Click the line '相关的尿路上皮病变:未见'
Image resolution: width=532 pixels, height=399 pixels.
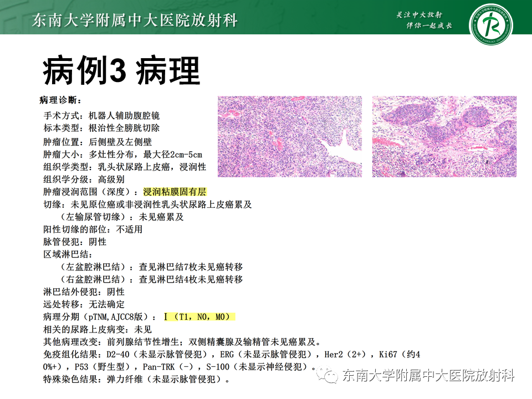tap(98, 329)
